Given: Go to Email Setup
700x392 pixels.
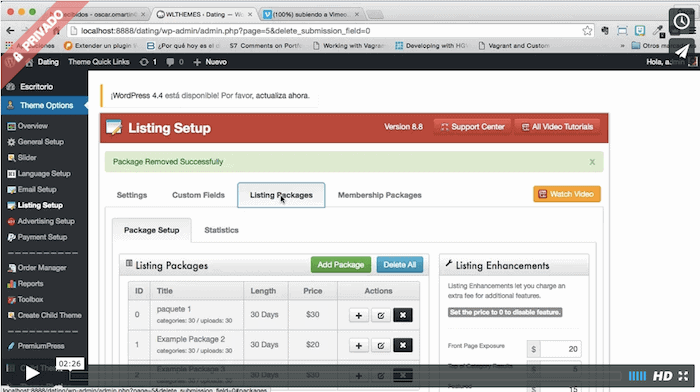Looking at the screenshot, I should tap(37, 189).
